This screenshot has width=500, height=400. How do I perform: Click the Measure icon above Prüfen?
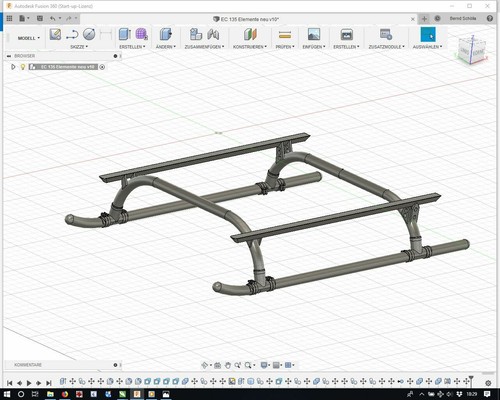(x=285, y=34)
